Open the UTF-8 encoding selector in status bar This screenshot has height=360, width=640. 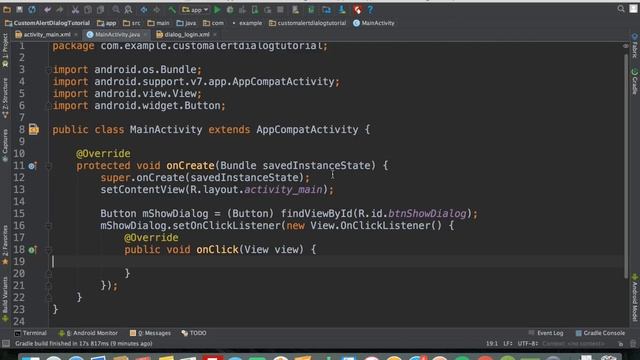tap(527, 344)
